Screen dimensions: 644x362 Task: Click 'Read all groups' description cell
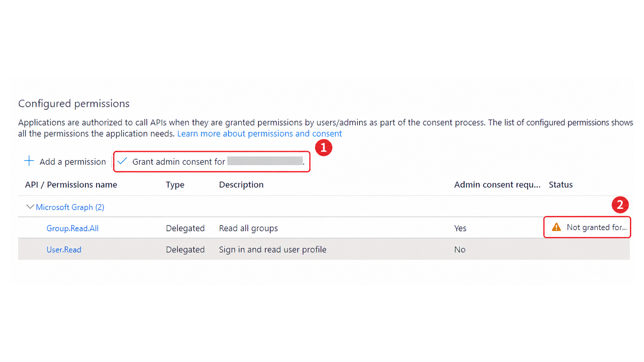click(x=248, y=228)
